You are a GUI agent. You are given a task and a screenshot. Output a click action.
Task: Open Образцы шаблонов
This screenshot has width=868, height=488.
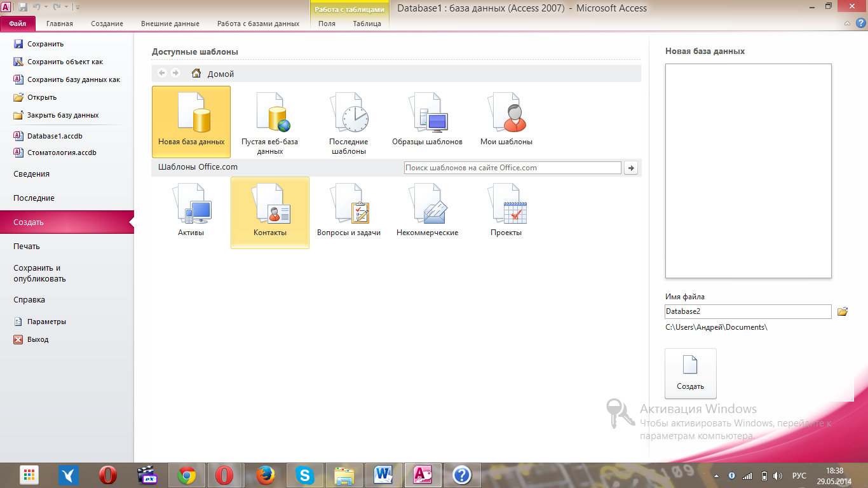[428, 122]
